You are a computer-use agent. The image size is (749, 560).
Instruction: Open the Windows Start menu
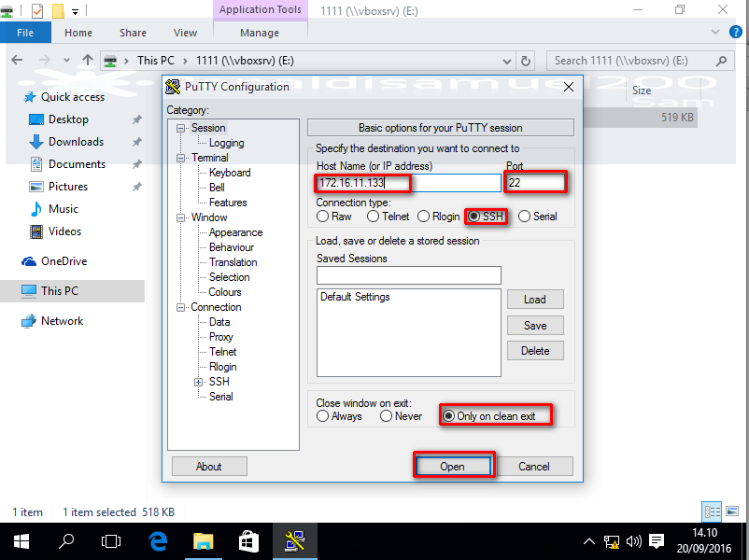(x=21, y=541)
